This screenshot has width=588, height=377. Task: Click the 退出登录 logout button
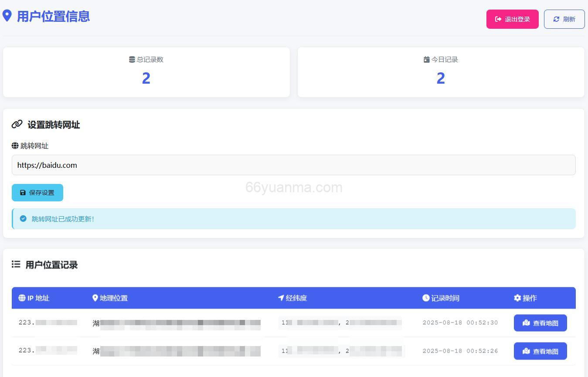pyautogui.click(x=512, y=19)
